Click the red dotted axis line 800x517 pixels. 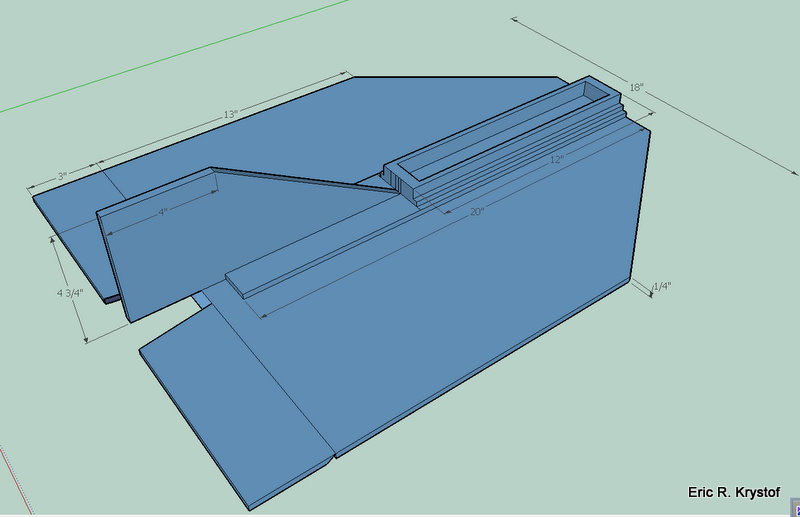pos(7,480)
